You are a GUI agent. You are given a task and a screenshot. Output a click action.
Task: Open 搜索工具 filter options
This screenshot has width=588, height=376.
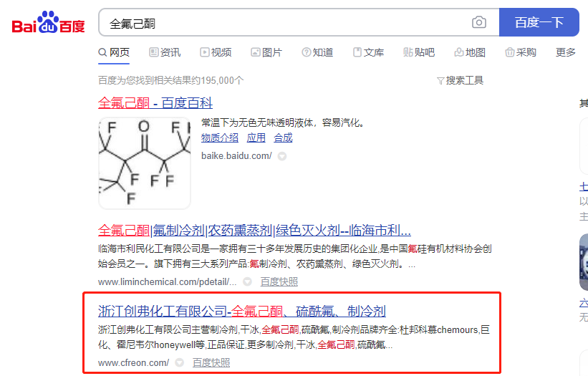pyautogui.click(x=460, y=80)
